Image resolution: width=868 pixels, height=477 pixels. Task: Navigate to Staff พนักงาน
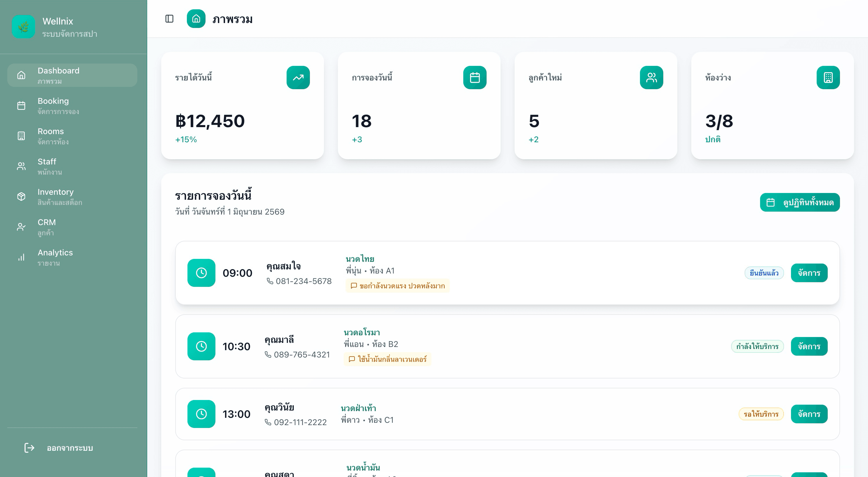point(72,166)
